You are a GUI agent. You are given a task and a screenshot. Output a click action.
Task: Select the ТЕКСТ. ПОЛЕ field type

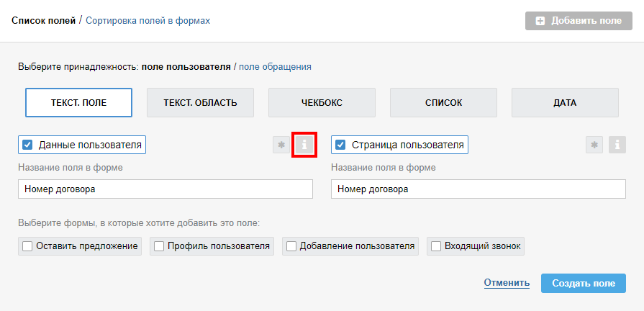79,103
